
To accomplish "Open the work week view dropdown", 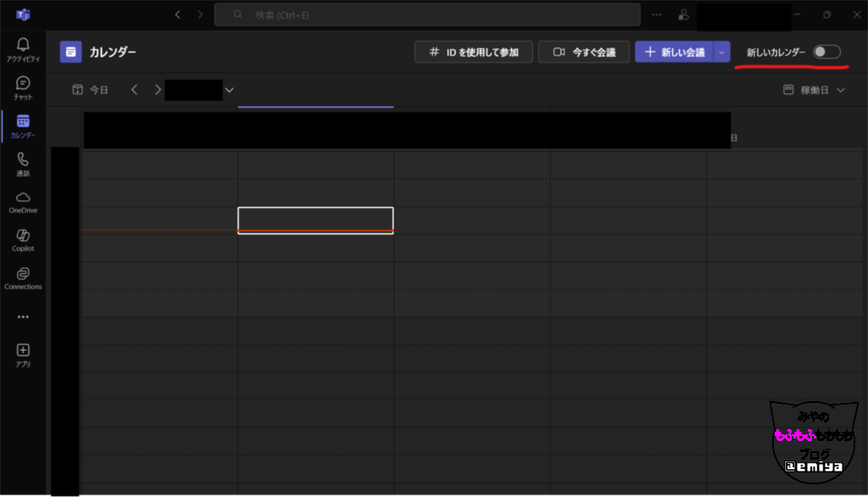I will pyautogui.click(x=814, y=90).
